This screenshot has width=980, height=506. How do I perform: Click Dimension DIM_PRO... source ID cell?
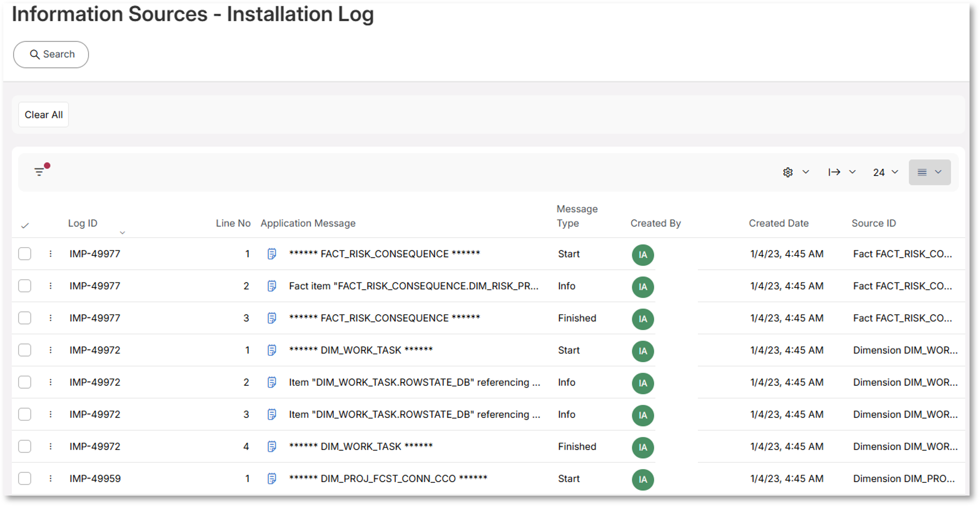click(x=904, y=479)
